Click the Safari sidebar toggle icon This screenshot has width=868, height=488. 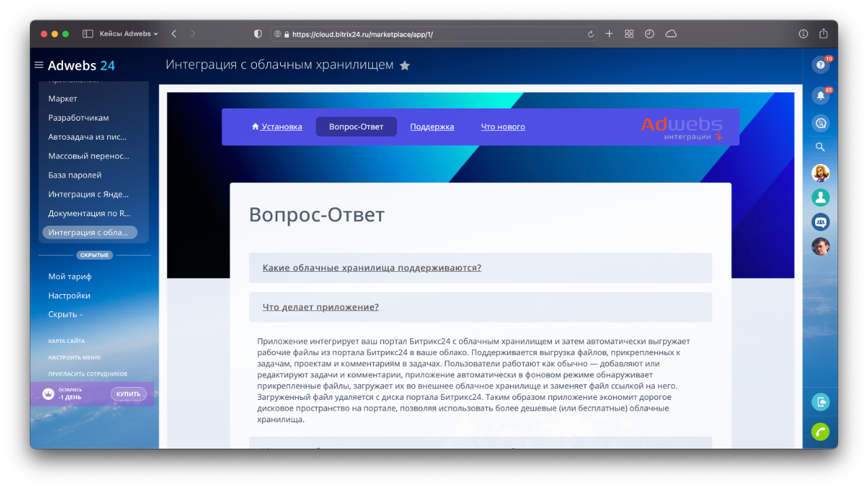tap(87, 34)
